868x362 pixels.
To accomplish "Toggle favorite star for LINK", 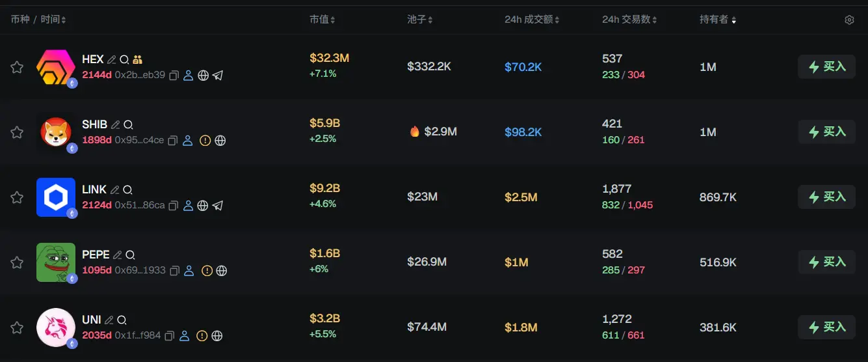I will [17, 197].
